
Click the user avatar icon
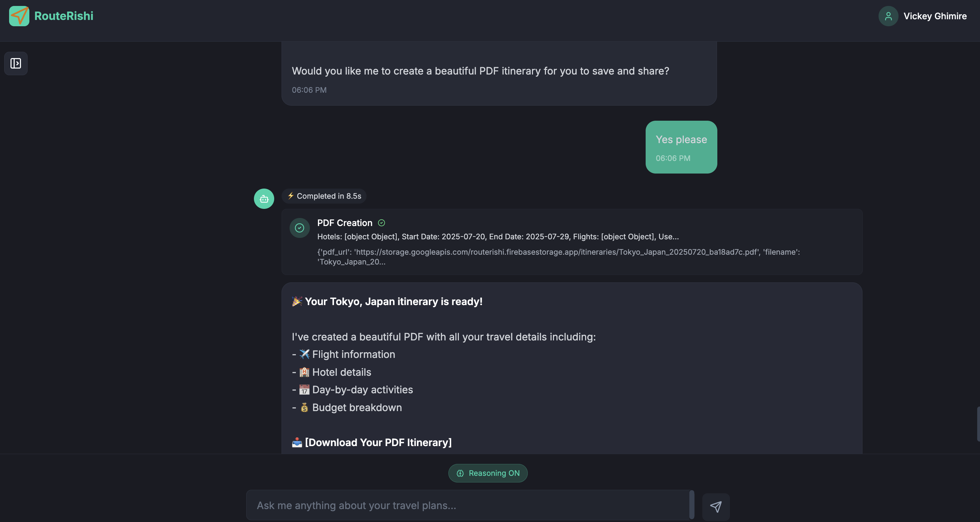(888, 16)
